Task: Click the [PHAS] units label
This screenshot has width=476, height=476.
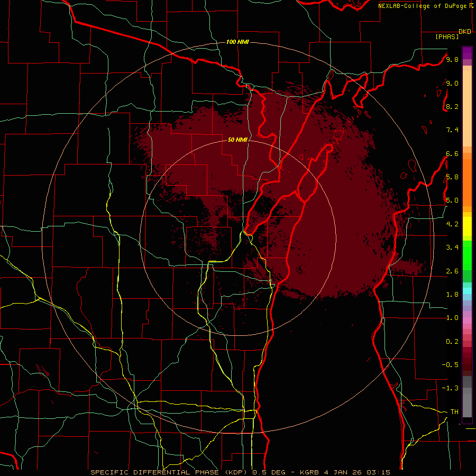Action: tap(447, 36)
